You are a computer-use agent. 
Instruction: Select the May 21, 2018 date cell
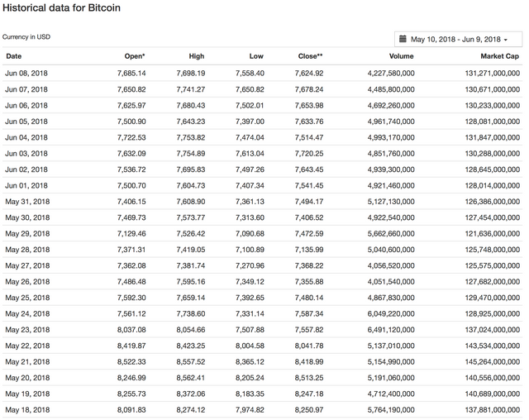pos(26,362)
